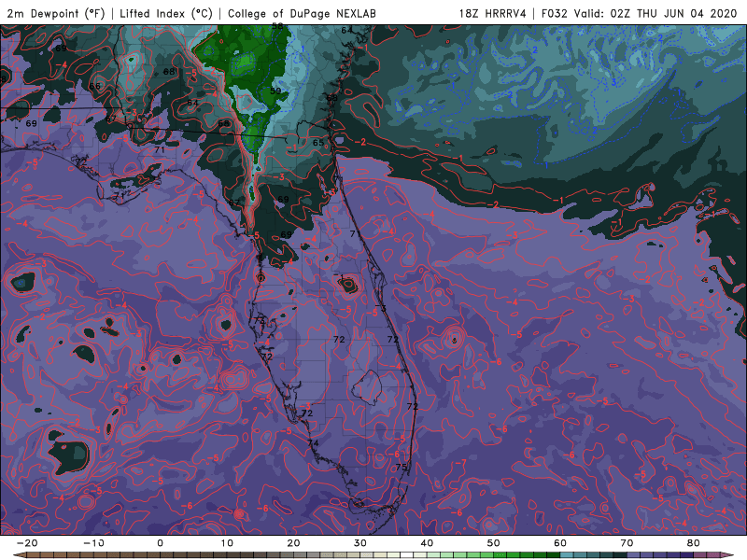The width and height of the screenshot is (747, 560).
Task: Click the 73 dewpoint value on Florida's west coast
Action: (259, 320)
